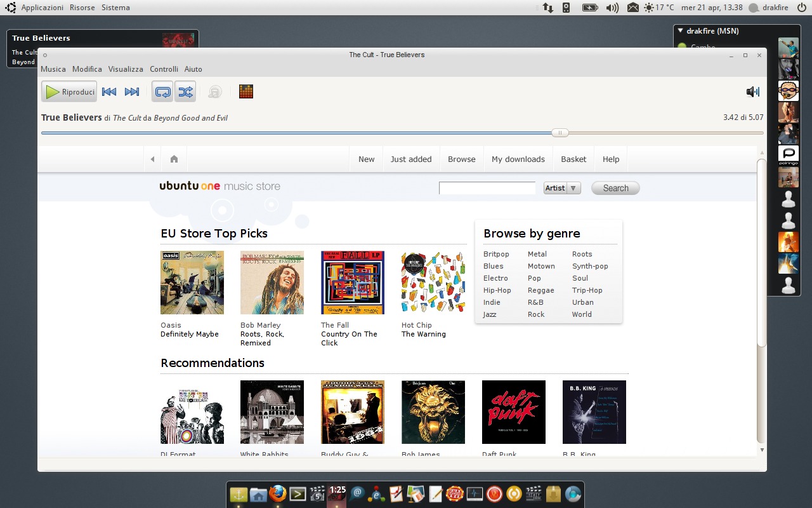This screenshot has width=812, height=508.
Task: Browse the Synth-pop genre
Action: coord(590,266)
